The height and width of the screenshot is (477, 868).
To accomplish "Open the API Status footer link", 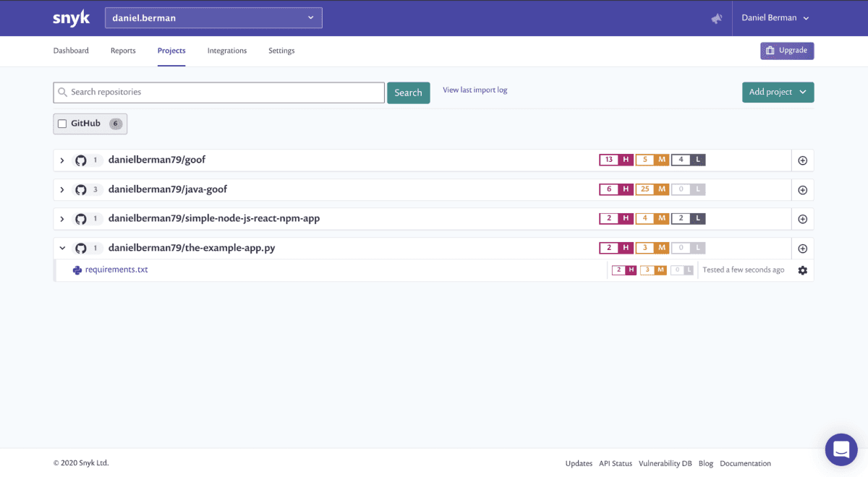I will tap(616, 463).
